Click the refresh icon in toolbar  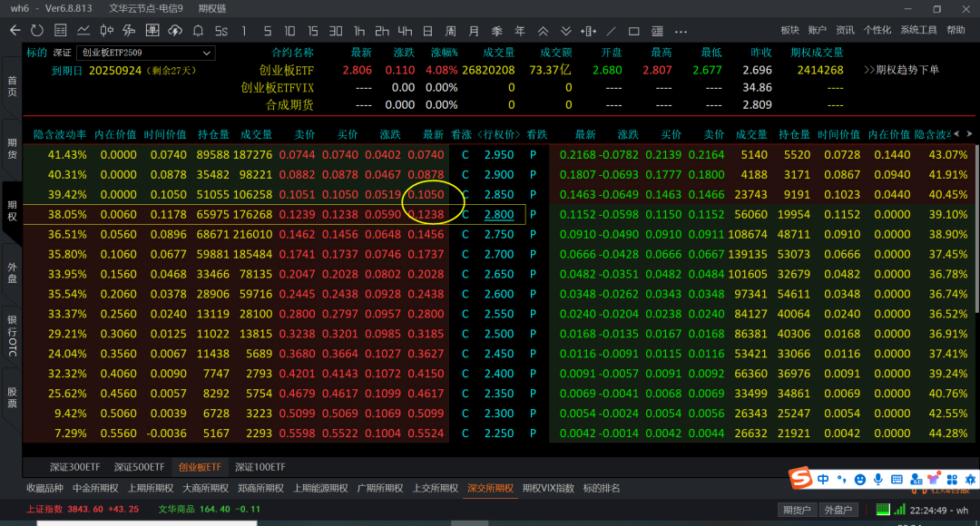[37, 31]
